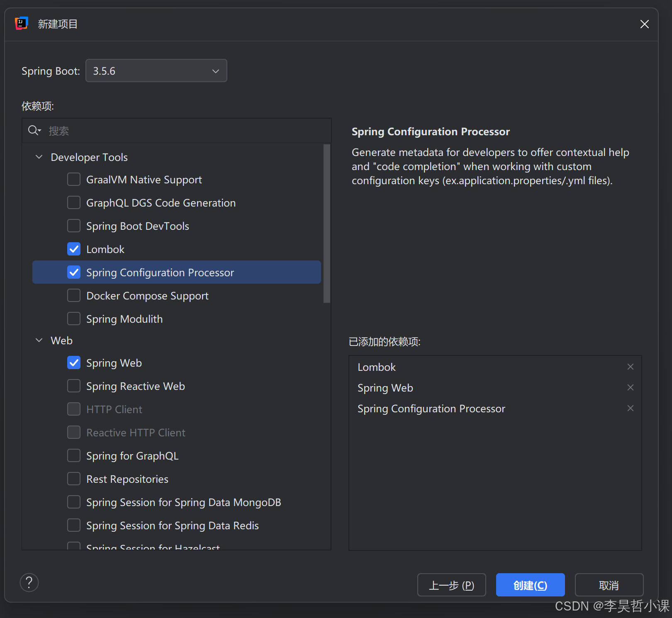Image resolution: width=672 pixels, height=618 pixels.
Task: Focus the 搜索 dependency search field
Action: coord(177,131)
